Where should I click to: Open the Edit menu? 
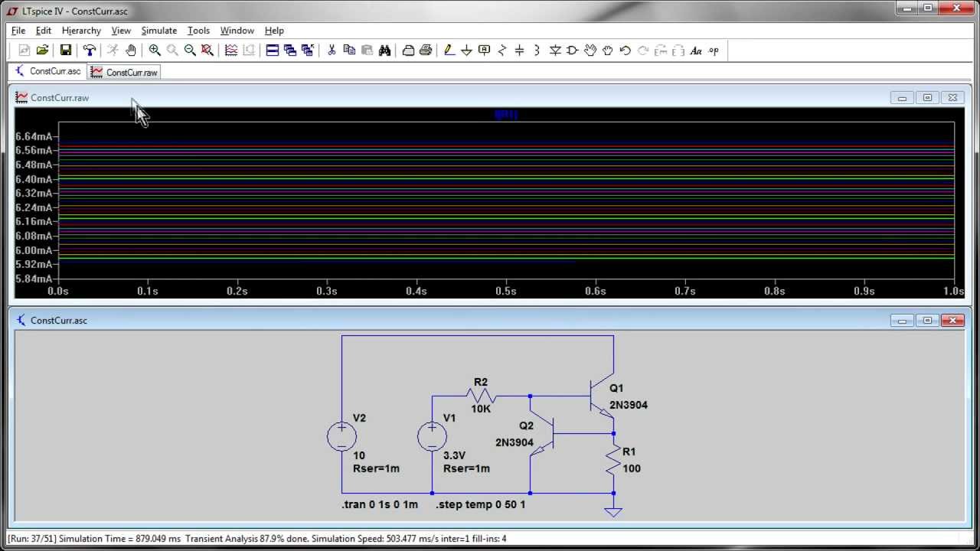(x=44, y=31)
